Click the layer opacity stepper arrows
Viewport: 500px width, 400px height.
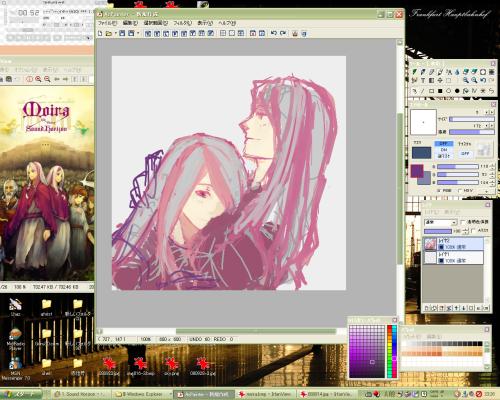pos(466,231)
